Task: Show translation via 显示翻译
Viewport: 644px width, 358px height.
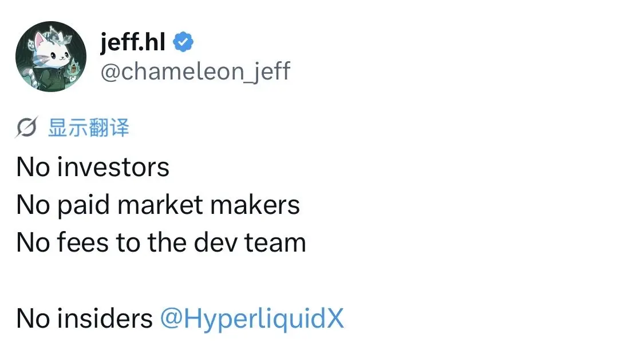Action: click(x=89, y=128)
